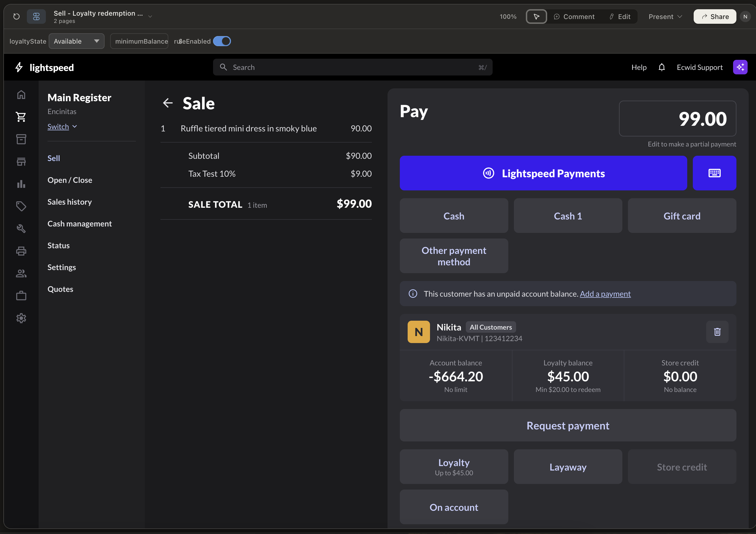
Task: Select the Layaway button
Action: pyautogui.click(x=568, y=467)
